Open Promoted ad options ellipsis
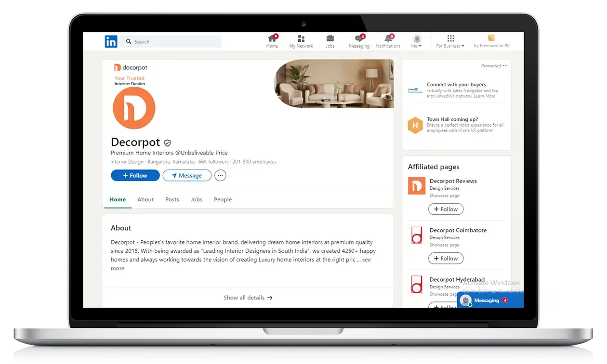This screenshot has width=607, height=364. tap(505, 66)
